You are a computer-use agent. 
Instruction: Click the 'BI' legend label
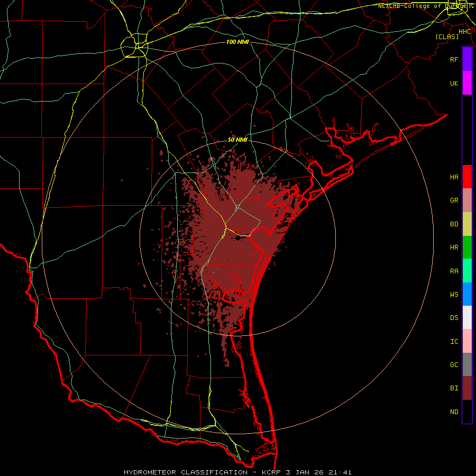click(x=454, y=388)
